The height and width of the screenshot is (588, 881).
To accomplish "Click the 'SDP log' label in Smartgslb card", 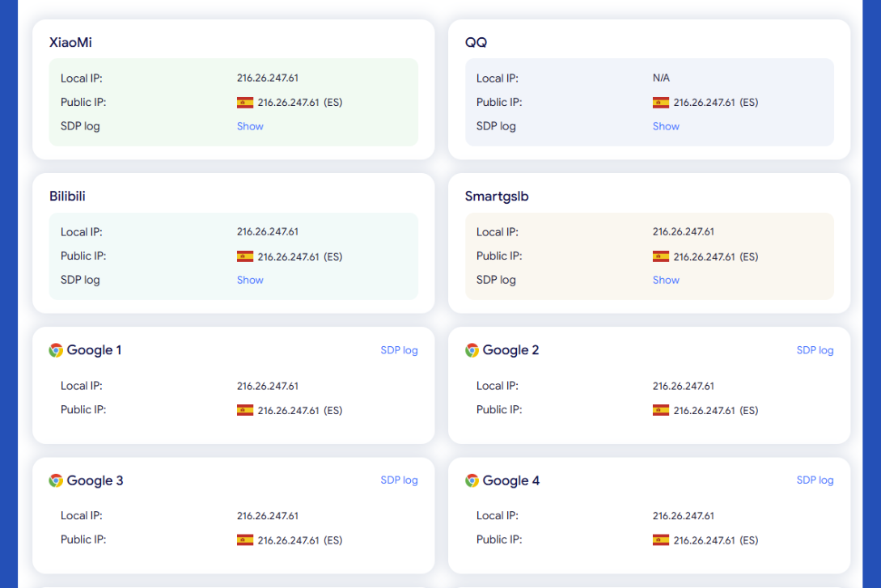I will 496,280.
